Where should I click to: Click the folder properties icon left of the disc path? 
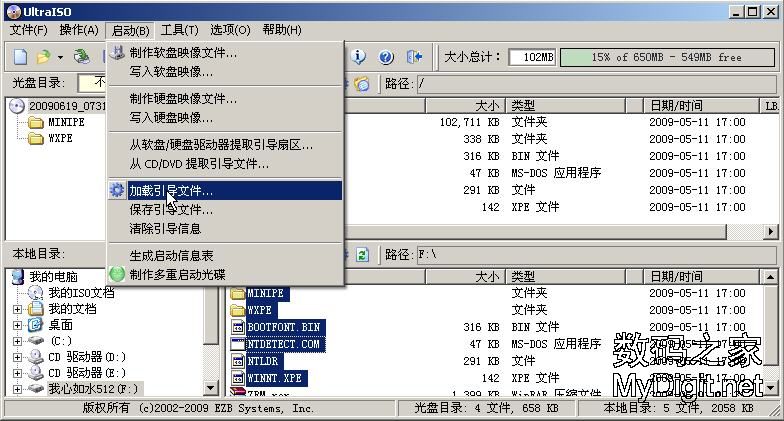coord(362,84)
